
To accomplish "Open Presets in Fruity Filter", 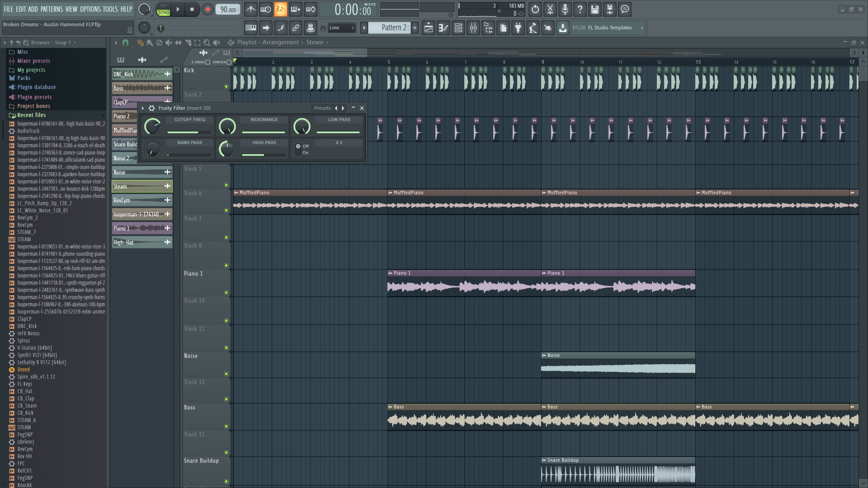I will click(x=322, y=108).
